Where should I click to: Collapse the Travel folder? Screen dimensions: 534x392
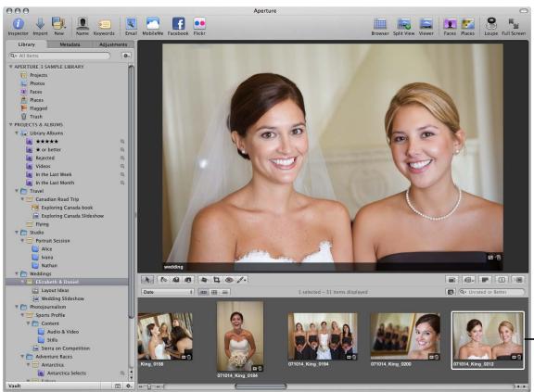[17, 191]
